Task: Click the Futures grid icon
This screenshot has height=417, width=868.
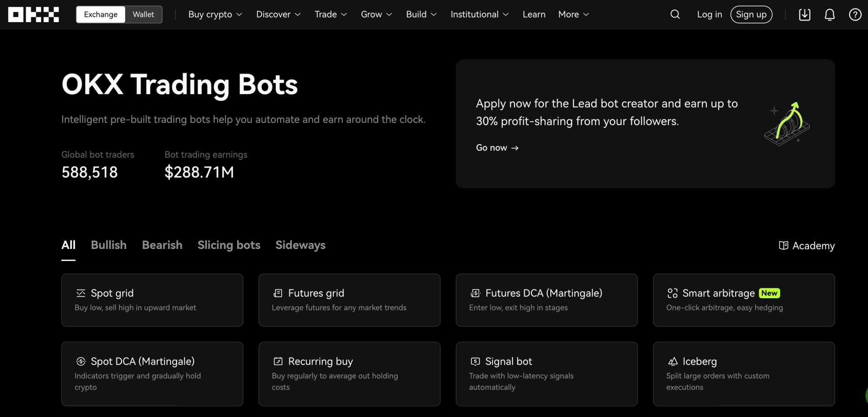Action: click(278, 293)
